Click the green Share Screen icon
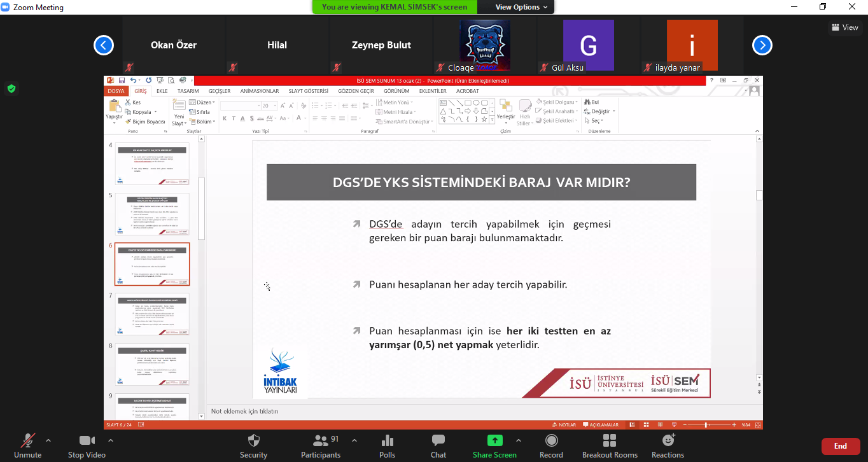 click(494, 440)
